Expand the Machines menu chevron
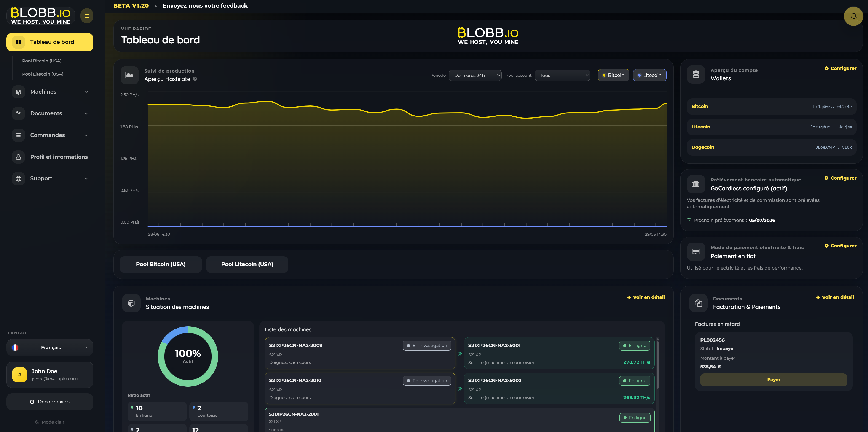The image size is (868, 432). coord(86,92)
